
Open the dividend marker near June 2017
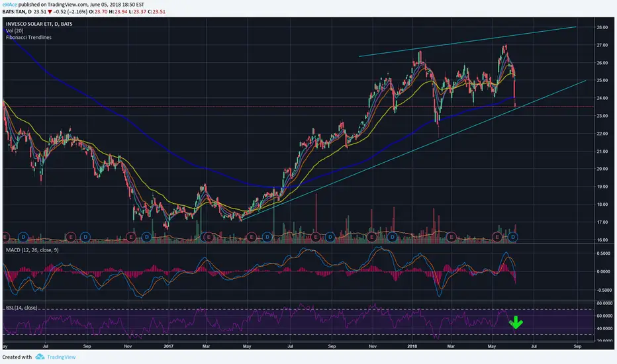(267, 237)
